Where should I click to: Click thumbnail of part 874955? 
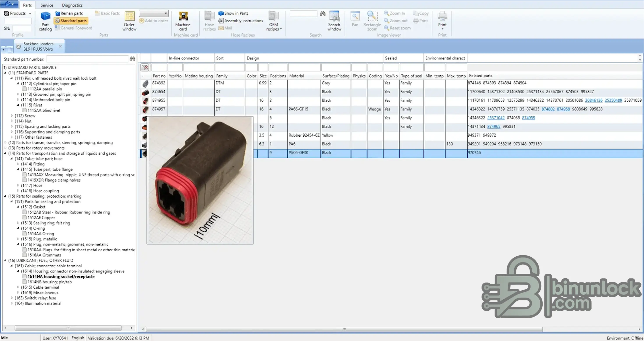pyautogui.click(x=145, y=101)
